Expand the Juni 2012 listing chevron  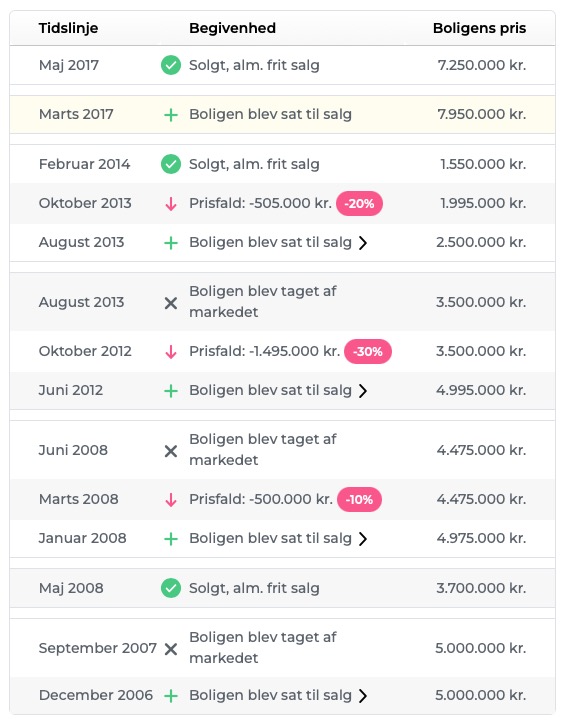[x=363, y=391]
